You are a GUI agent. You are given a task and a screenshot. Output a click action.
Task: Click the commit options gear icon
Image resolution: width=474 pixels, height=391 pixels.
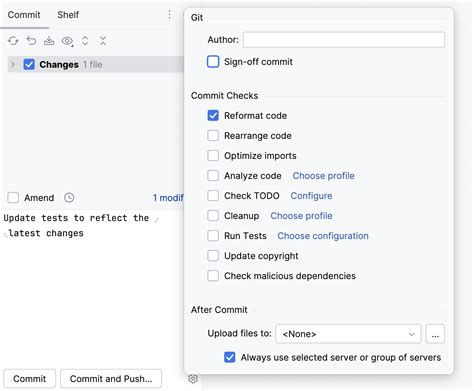point(193,379)
